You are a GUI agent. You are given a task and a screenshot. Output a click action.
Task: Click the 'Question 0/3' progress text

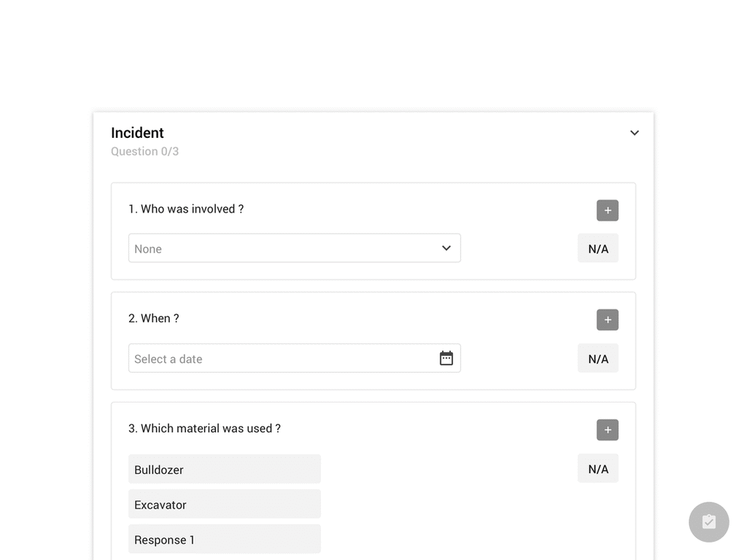pos(144,152)
